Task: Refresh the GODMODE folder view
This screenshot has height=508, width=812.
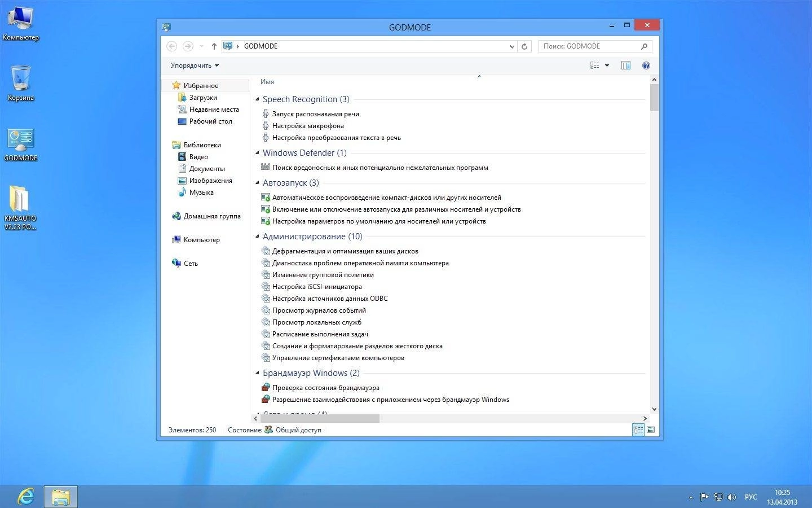Action: [x=524, y=46]
